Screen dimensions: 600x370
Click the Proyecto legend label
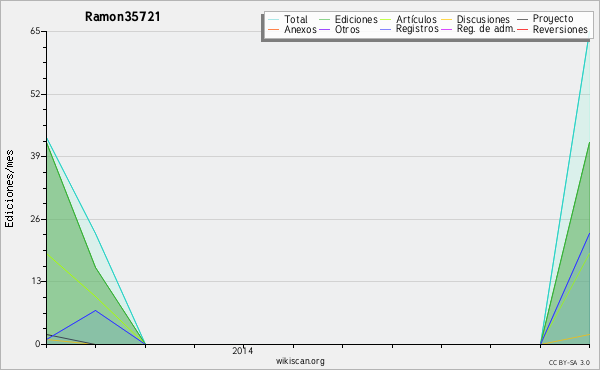[x=553, y=19]
